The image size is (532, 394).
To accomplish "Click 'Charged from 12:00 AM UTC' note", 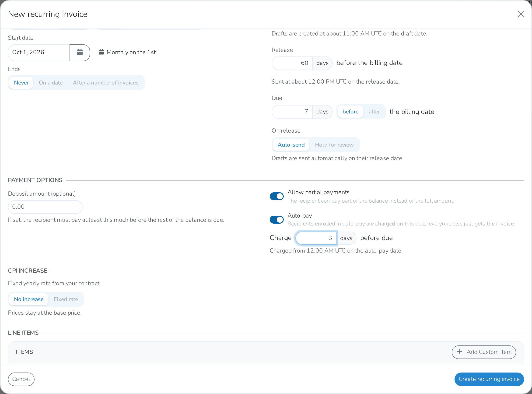I will click(x=336, y=251).
